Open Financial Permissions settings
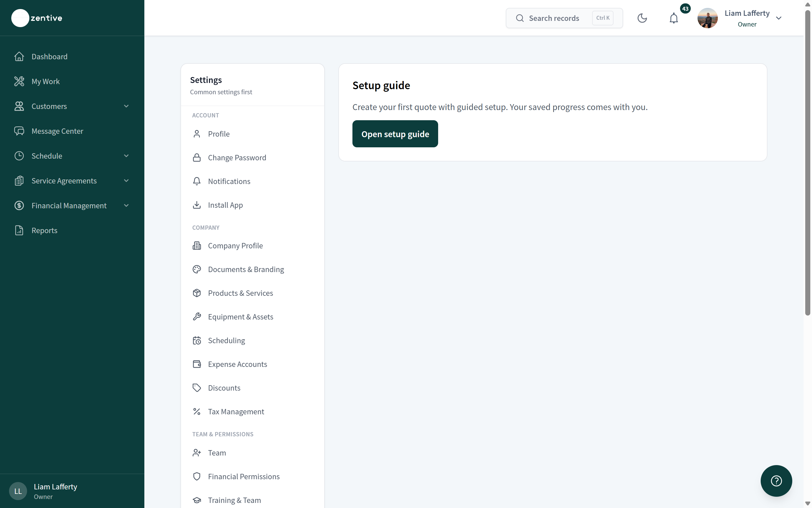 [253, 476]
